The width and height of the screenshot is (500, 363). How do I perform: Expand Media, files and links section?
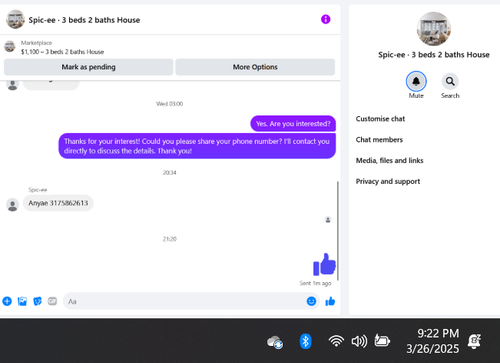click(389, 161)
